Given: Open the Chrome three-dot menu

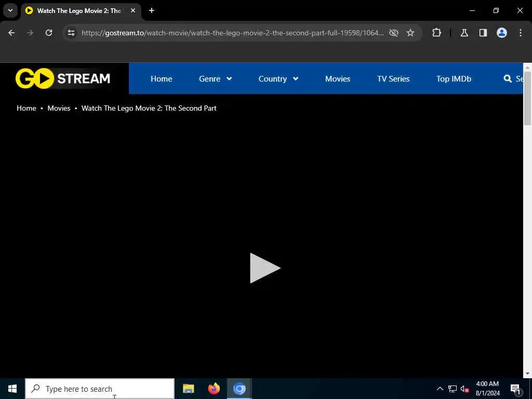Looking at the screenshot, I should point(521,33).
